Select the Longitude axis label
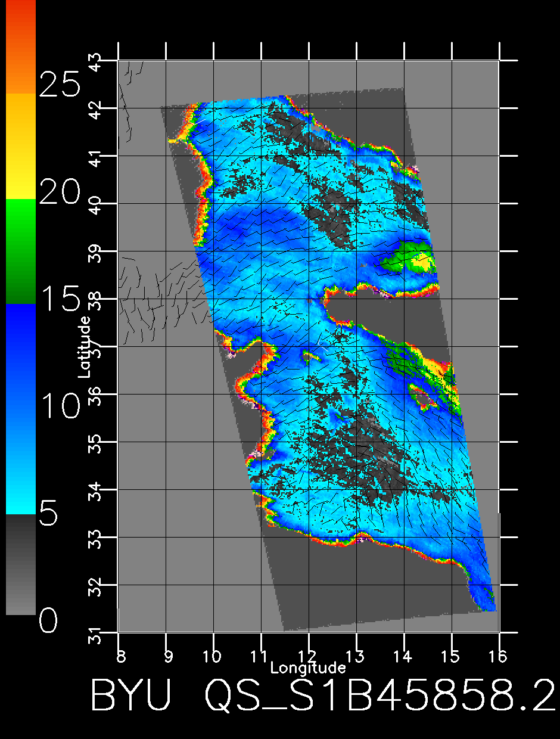The height and width of the screenshot is (739, 560). click(308, 667)
